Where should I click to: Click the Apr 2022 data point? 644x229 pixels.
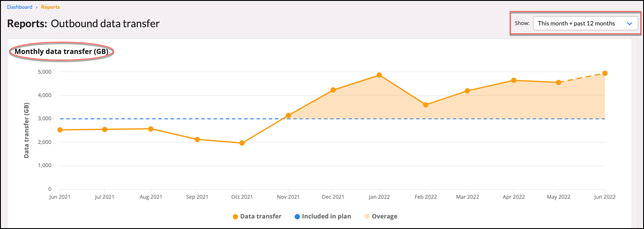click(513, 80)
